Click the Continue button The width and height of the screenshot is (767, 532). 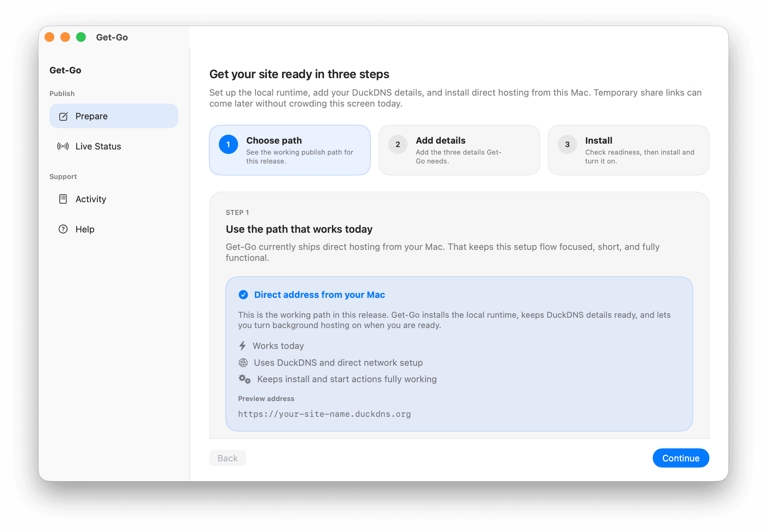[x=681, y=458]
